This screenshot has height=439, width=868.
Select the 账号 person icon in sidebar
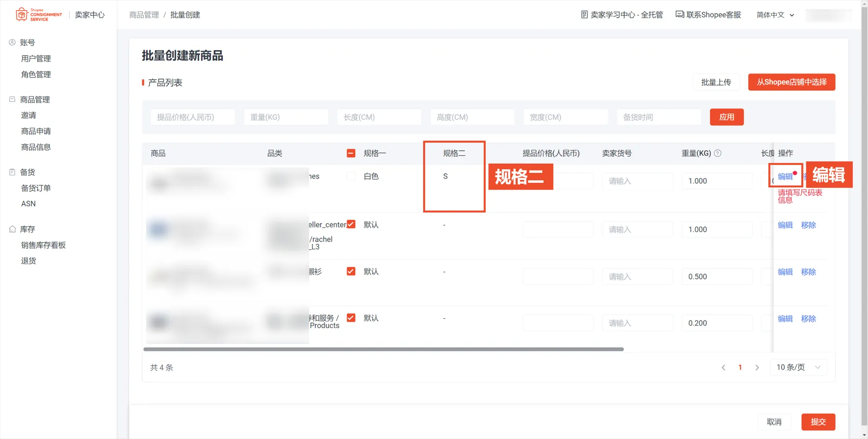click(12, 42)
